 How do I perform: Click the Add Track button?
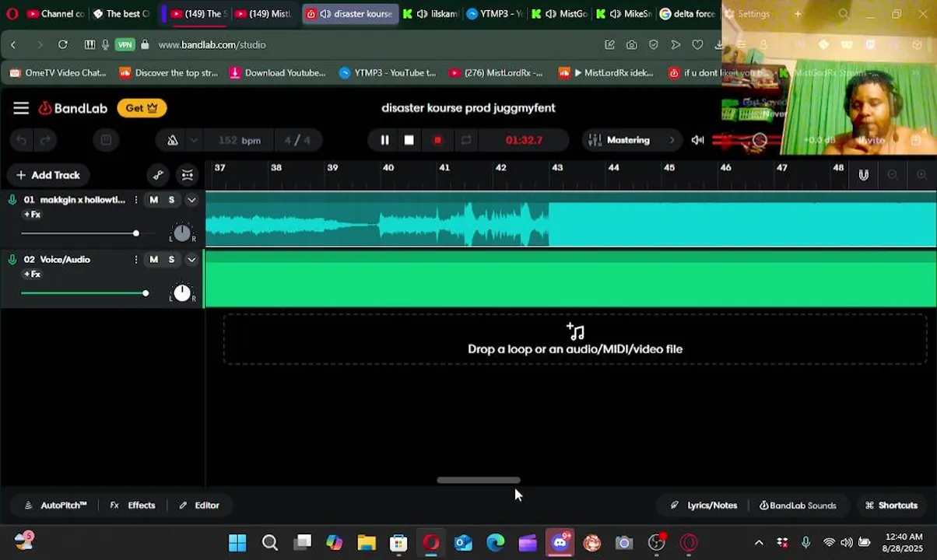(47, 175)
